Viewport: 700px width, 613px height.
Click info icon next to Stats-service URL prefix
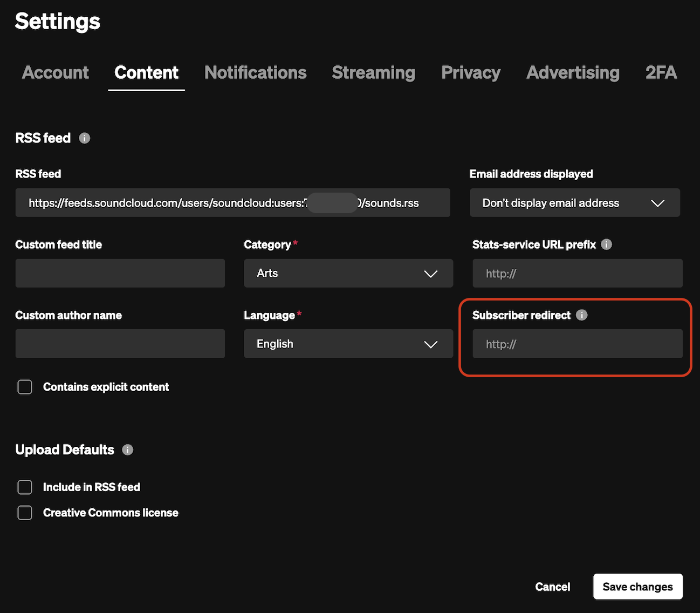tap(607, 244)
